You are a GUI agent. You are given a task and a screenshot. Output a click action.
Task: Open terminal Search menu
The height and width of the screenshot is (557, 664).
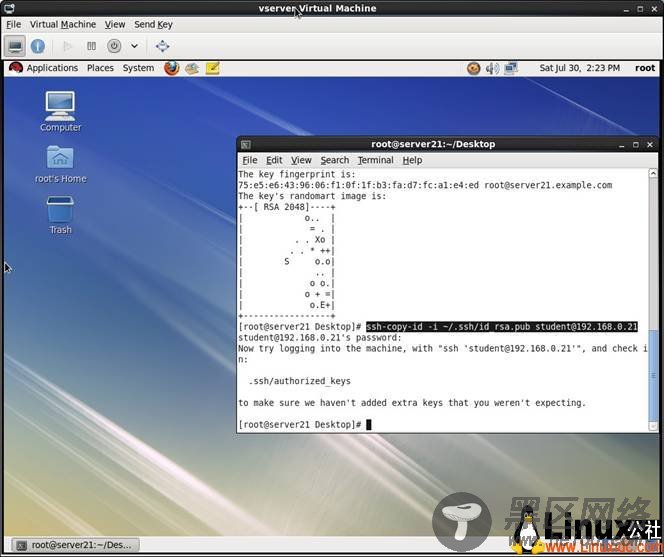335,160
